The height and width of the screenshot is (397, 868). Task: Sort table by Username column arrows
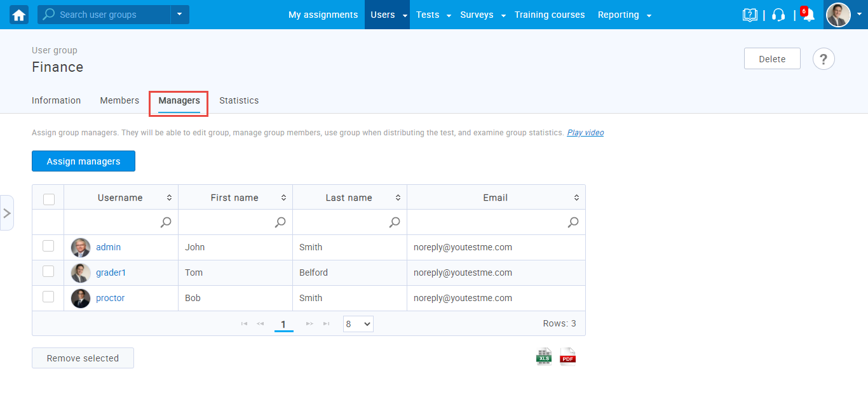pyautogui.click(x=169, y=198)
